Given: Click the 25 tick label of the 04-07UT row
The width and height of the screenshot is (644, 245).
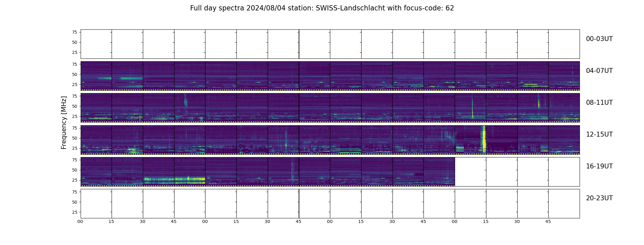Looking at the screenshot, I should [x=75, y=84].
